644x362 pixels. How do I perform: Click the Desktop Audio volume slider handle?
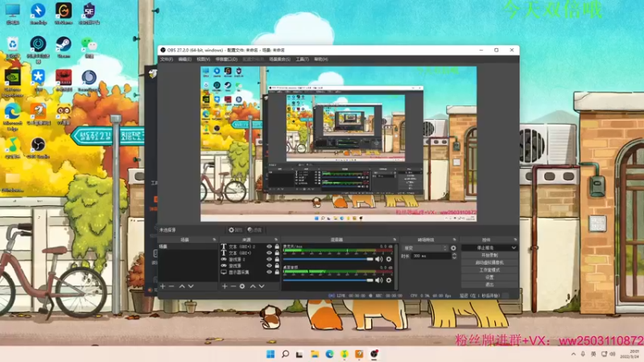coord(369,280)
